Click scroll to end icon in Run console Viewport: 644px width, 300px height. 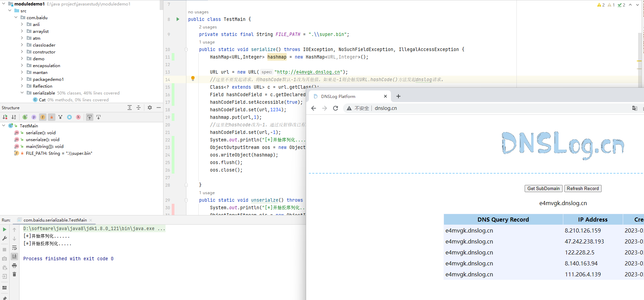click(14, 256)
